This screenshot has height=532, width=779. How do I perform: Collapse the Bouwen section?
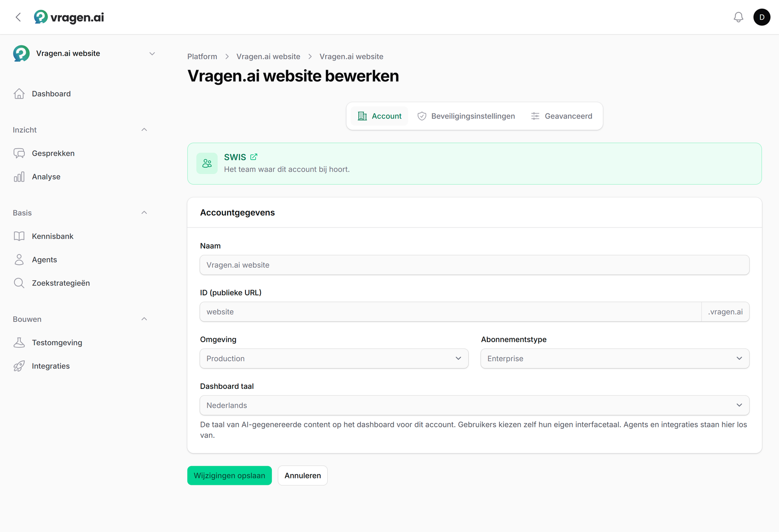click(x=144, y=319)
